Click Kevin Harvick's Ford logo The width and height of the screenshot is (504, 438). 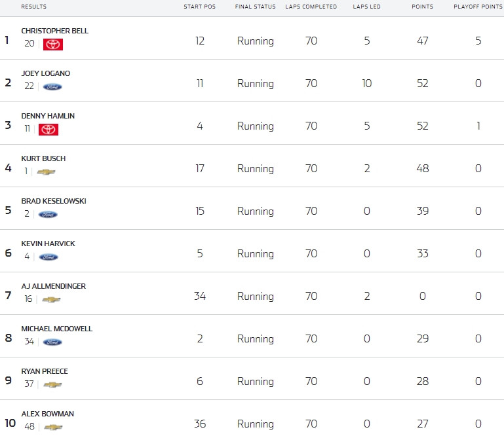(48, 257)
